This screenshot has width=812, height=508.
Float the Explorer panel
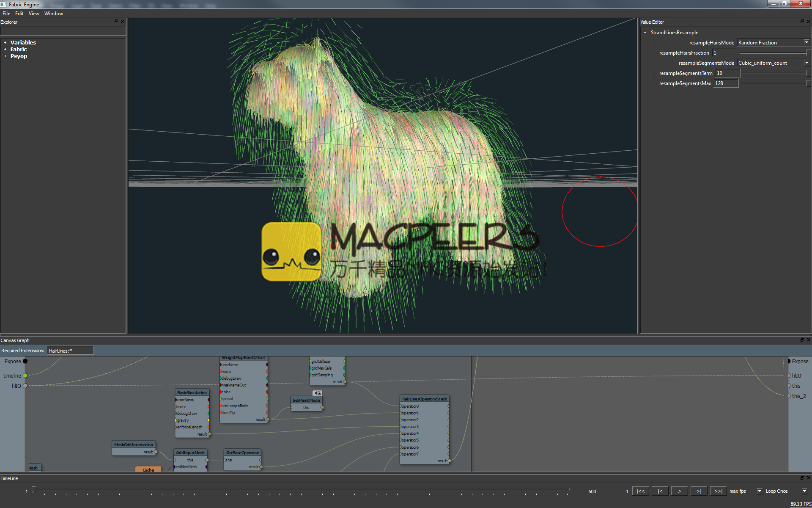pyautogui.click(x=116, y=22)
